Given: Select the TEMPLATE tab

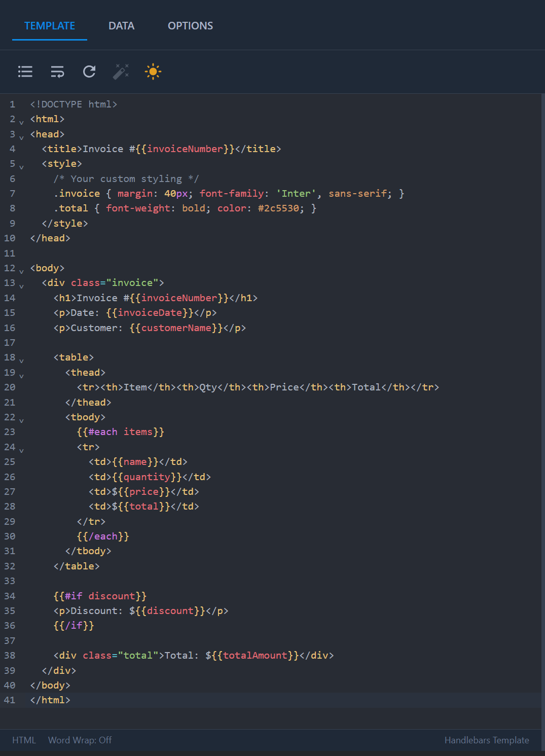Looking at the screenshot, I should pyautogui.click(x=49, y=25).
